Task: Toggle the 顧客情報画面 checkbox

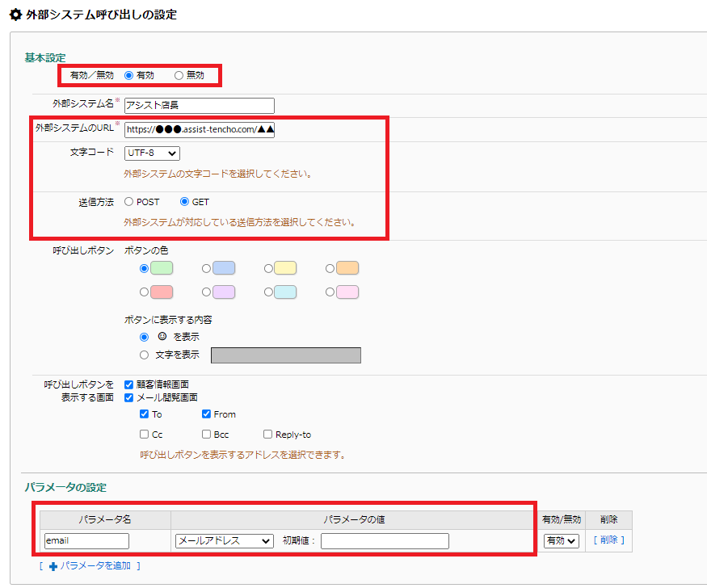Action: [x=129, y=384]
